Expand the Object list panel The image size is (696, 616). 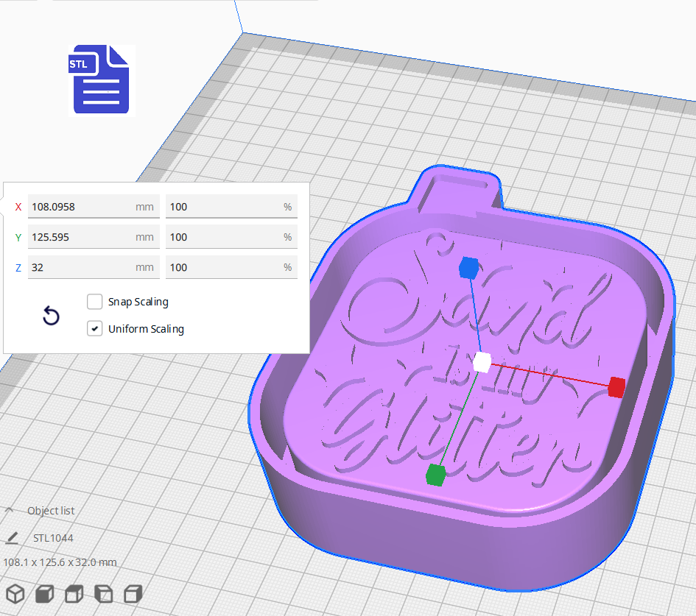click(x=50, y=510)
